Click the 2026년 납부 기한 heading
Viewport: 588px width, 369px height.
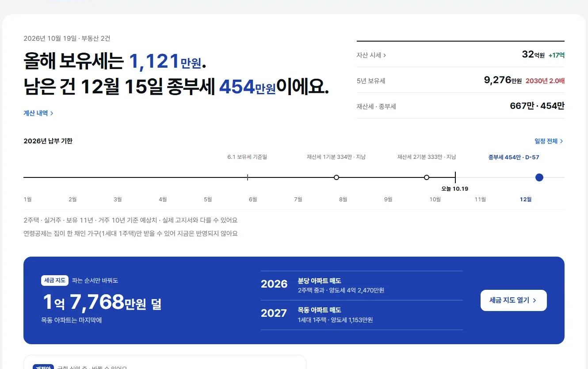click(48, 141)
